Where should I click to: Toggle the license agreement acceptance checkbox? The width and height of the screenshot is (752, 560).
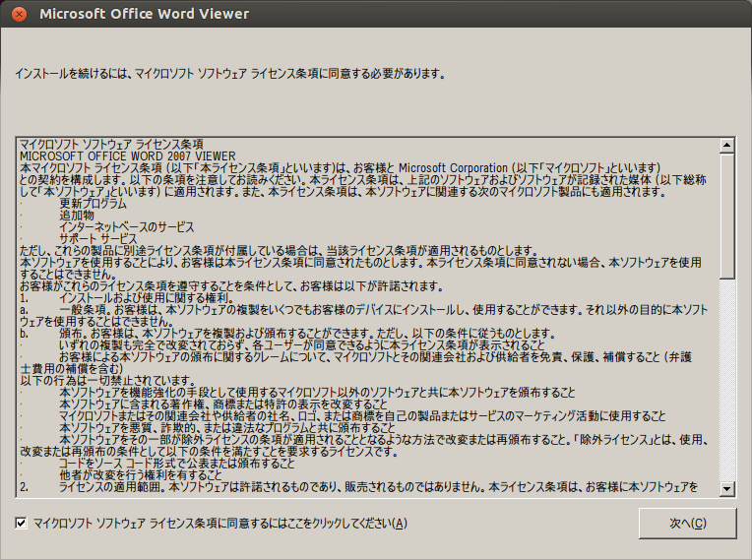21,523
